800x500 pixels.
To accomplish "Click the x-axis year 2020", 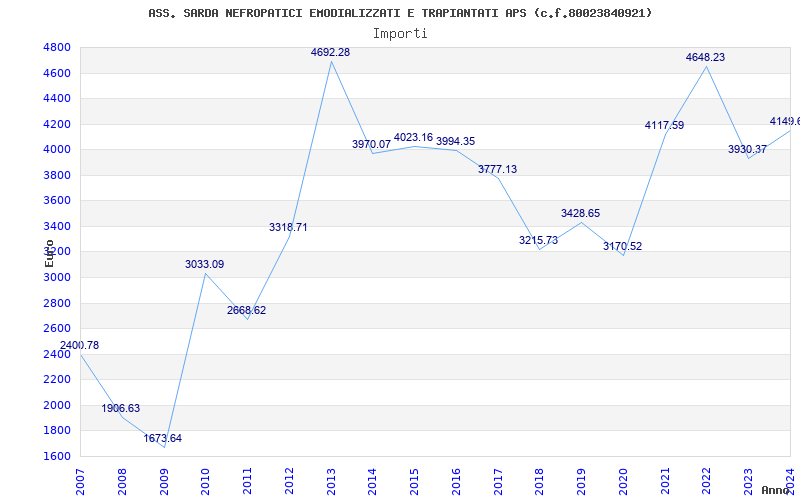I will [623, 482].
